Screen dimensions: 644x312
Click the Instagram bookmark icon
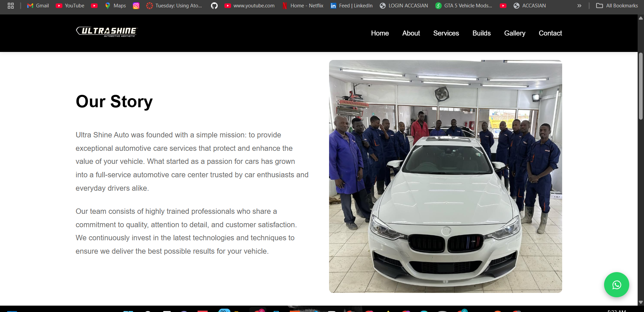tap(136, 6)
